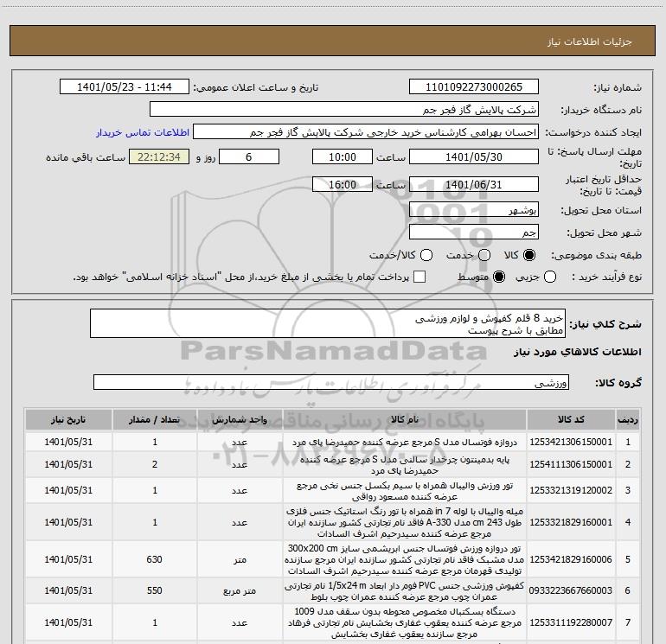Choose the متوسط purchase process option
The image size is (666, 644).
point(499,277)
